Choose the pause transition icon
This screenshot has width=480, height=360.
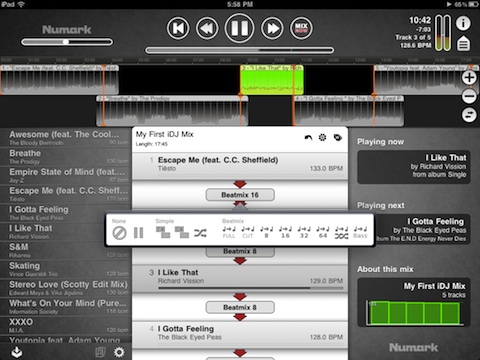pos(138,233)
